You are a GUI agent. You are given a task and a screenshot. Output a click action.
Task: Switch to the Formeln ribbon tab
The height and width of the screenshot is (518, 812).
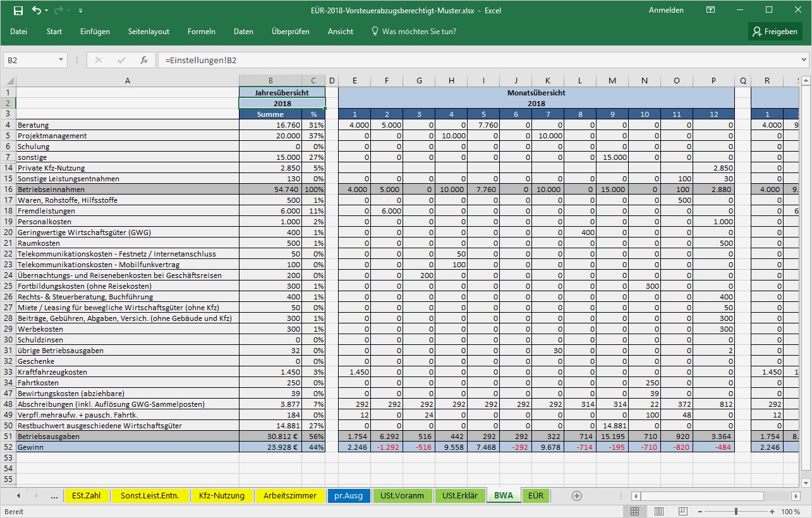[201, 31]
